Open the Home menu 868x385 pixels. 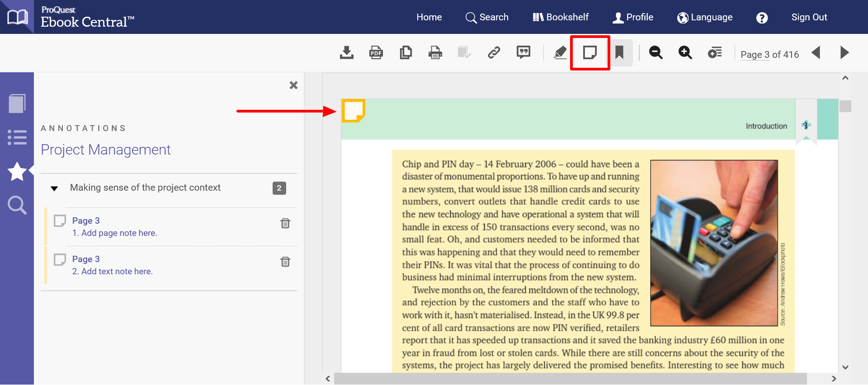[429, 17]
